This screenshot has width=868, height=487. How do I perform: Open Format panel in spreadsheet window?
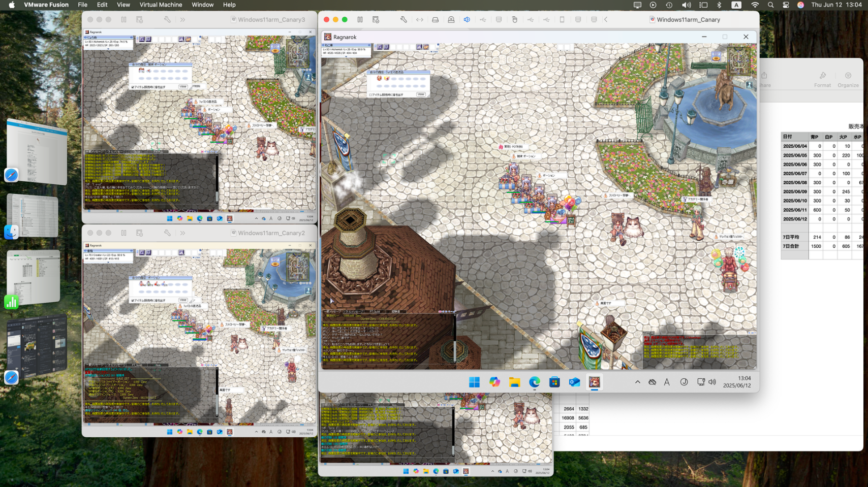coord(822,79)
